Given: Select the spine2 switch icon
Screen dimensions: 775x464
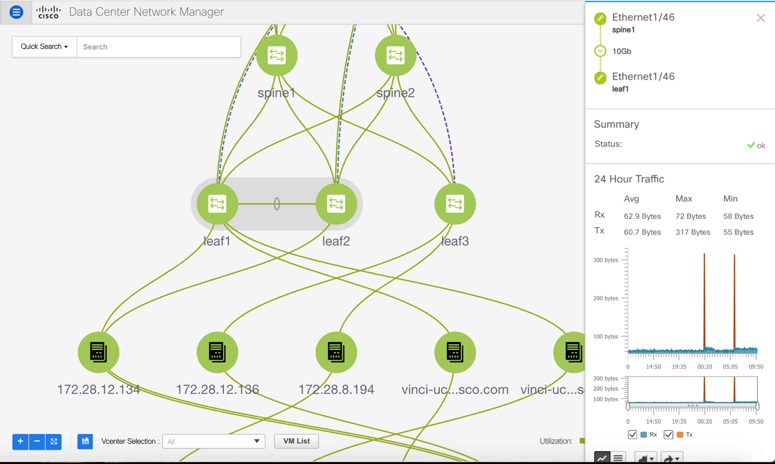Looking at the screenshot, I should 395,56.
